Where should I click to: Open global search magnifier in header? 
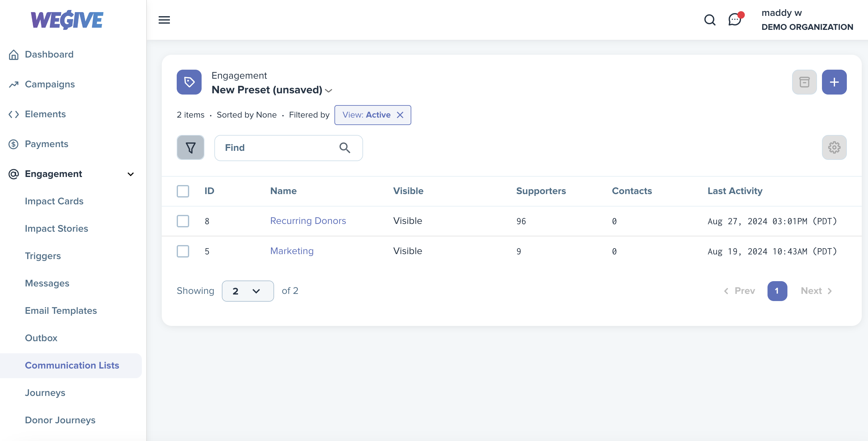(x=710, y=20)
